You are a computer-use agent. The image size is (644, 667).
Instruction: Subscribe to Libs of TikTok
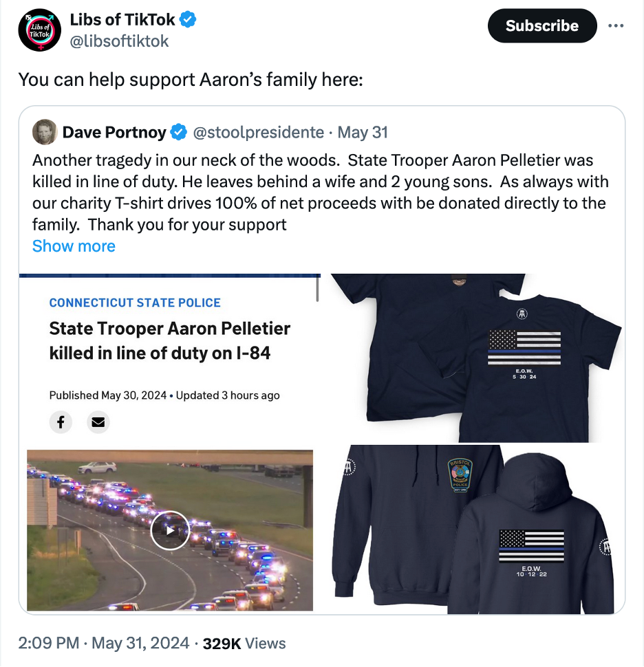(x=542, y=25)
